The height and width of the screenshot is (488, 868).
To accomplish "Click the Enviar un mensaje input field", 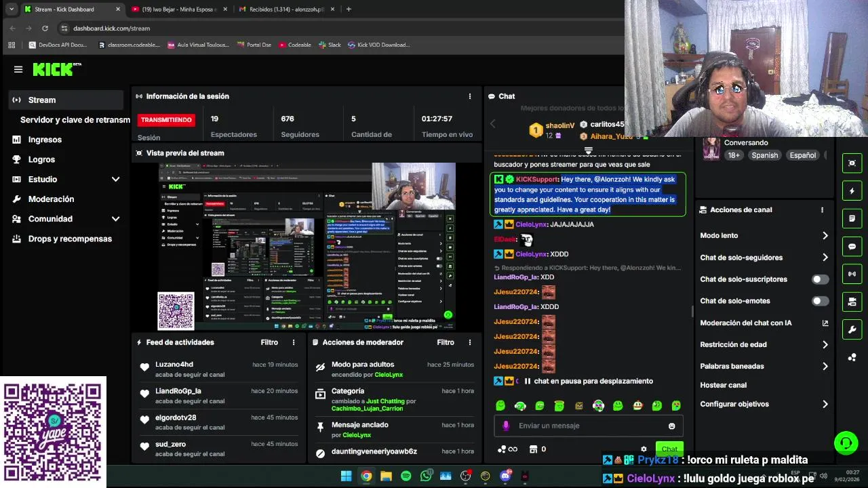I will click(587, 426).
